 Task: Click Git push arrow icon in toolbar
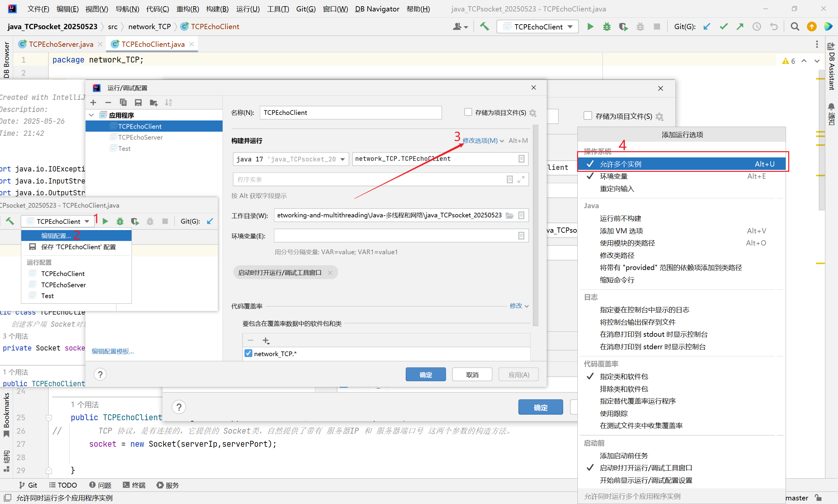click(740, 27)
